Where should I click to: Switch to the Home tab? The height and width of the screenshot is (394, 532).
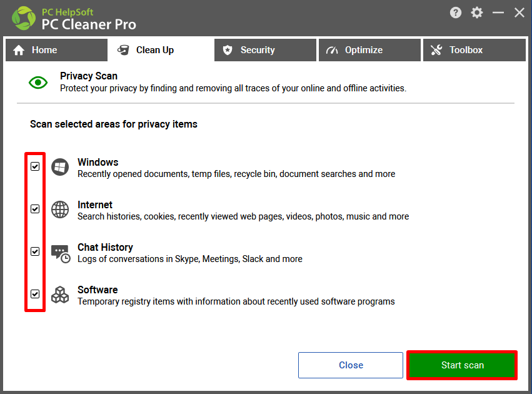[56, 50]
